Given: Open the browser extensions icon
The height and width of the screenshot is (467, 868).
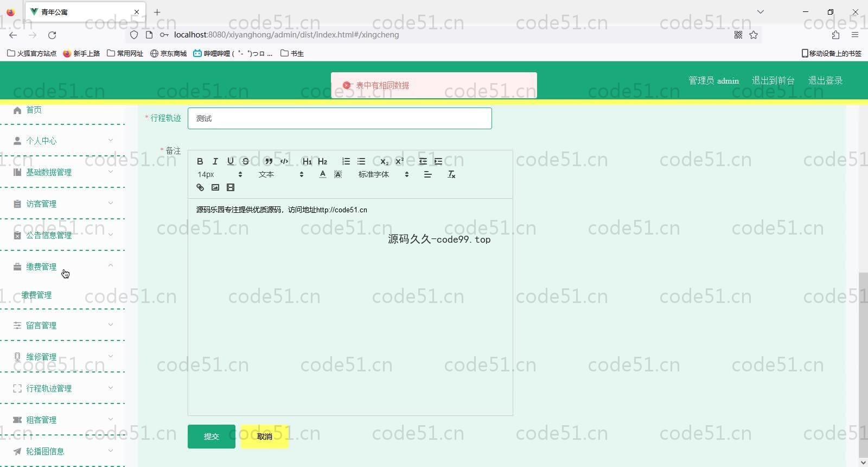Looking at the screenshot, I should tap(835, 35).
